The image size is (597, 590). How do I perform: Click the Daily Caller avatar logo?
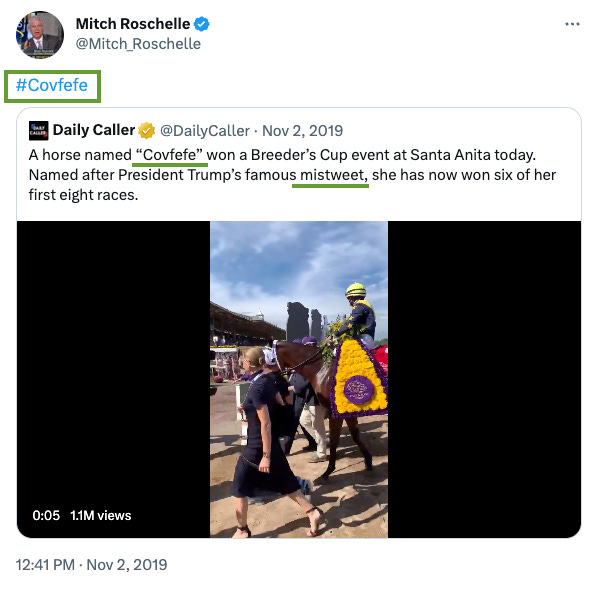coord(38,131)
